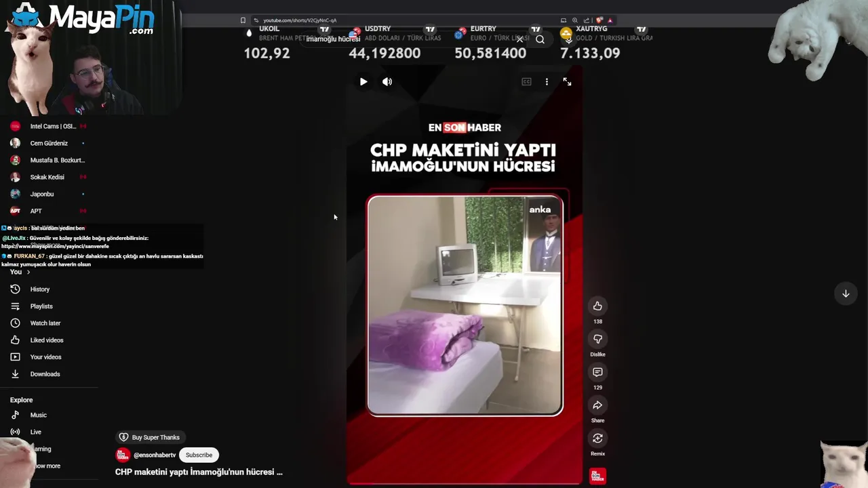Open Cem Gürdeniz subscription channel
This screenshot has height=488, width=868.
point(49,143)
